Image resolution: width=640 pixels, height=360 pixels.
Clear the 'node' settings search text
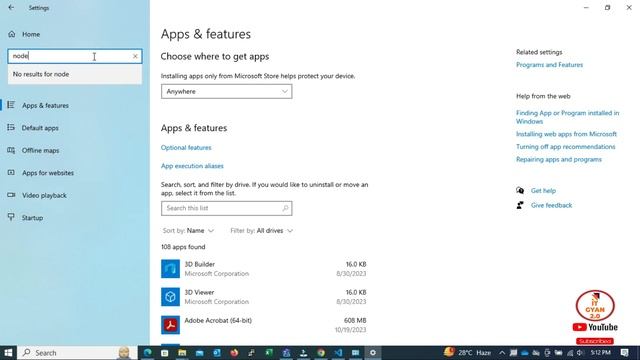tap(135, 56)
